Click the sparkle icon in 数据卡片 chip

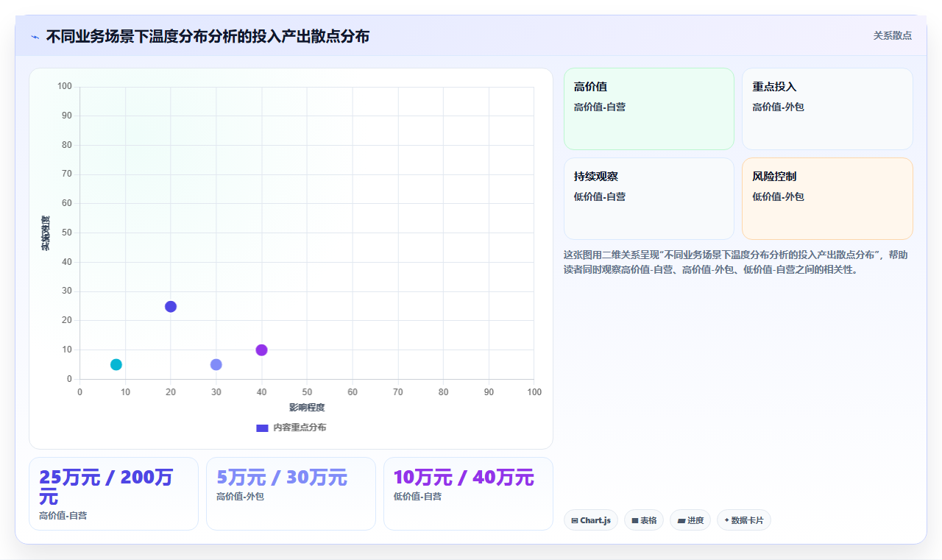[x=726, y=520]
